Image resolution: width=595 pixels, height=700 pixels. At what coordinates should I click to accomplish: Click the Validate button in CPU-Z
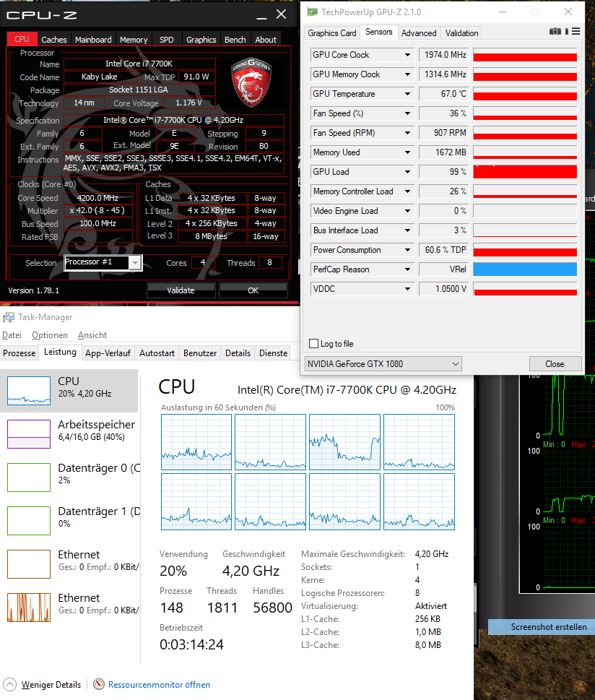tap(181, 290)
